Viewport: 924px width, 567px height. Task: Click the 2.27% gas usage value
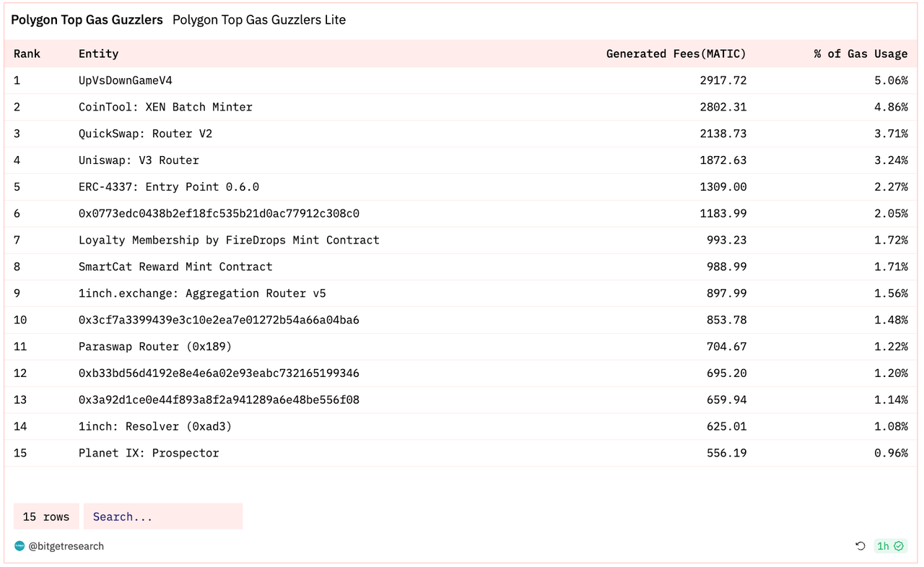tap(891, 187)
